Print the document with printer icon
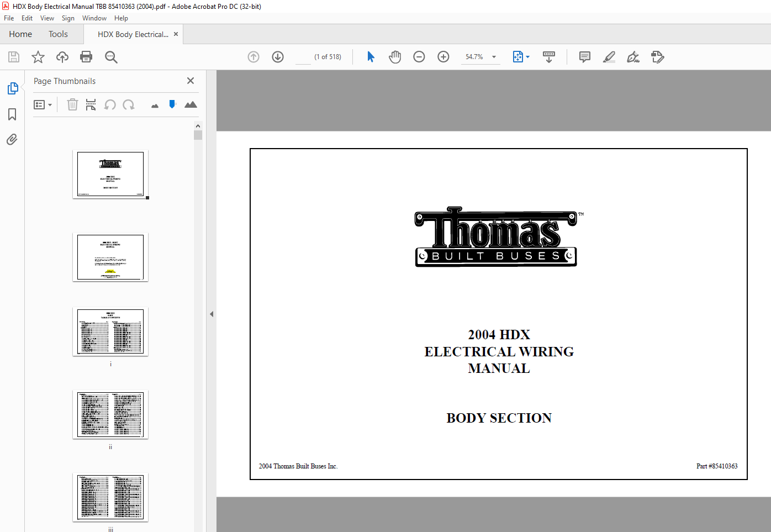The height and width of the screenshot is (532, 771). pyautogui.click(x=86, y=57)
